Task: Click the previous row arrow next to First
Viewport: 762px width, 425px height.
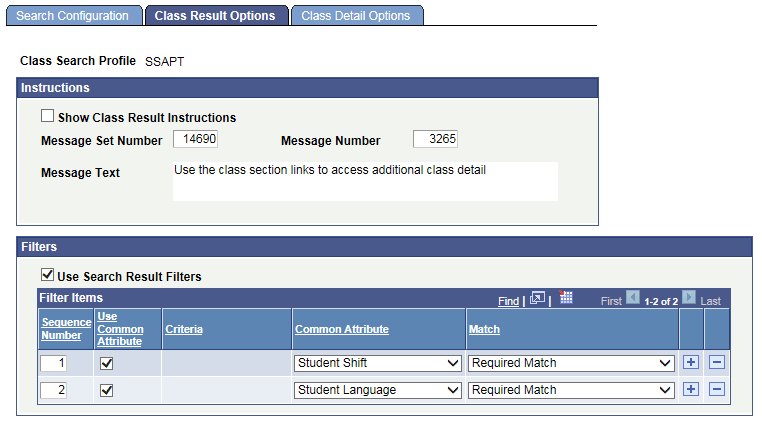Action: tap(633, 297)
